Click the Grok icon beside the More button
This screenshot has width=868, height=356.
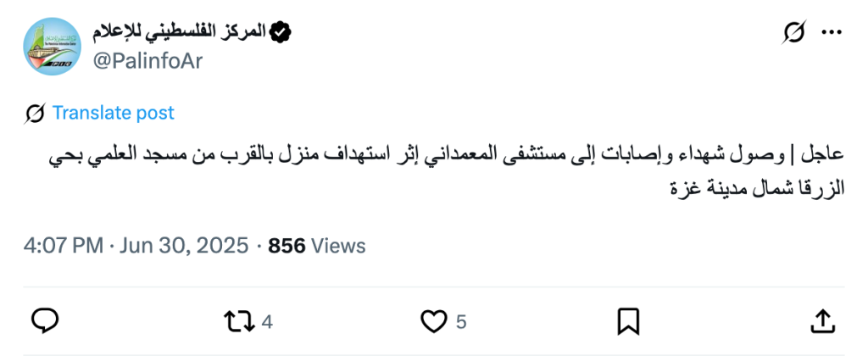point(794,32)
